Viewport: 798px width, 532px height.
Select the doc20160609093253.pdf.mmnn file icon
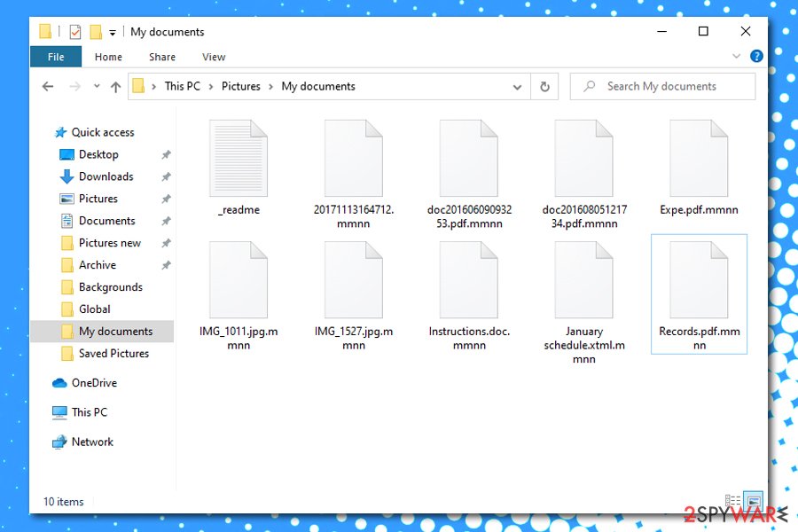coord(469,158)
